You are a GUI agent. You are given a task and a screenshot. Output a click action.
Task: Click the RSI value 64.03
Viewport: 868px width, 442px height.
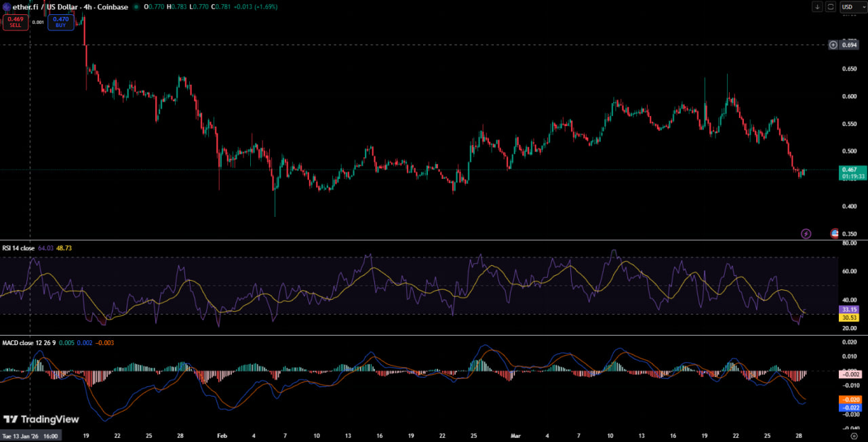45,248
